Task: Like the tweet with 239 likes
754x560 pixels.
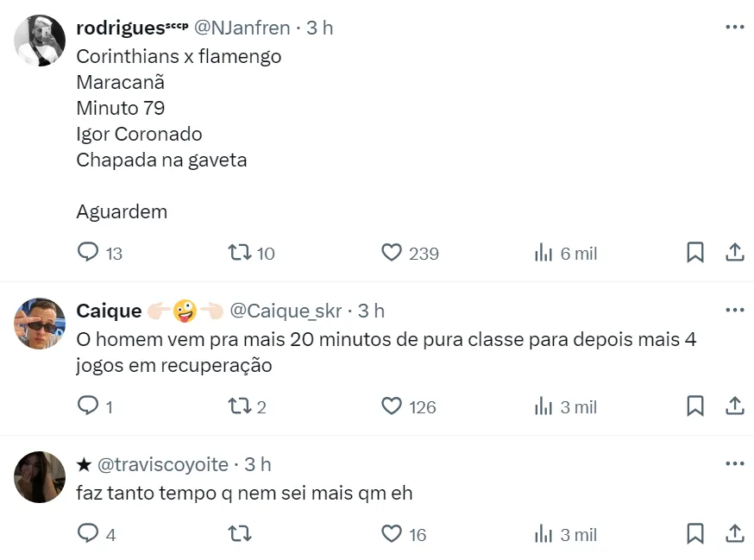Action: click(x=393, y=253)
